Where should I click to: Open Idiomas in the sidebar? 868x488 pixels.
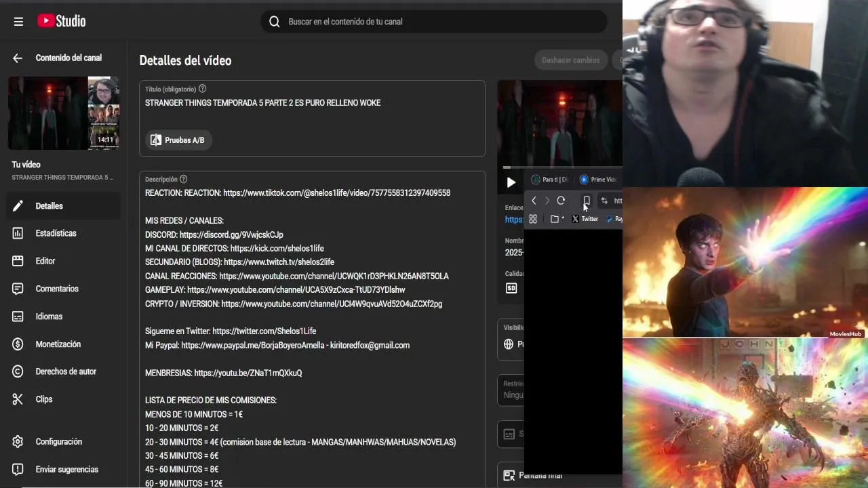[x=64, y=317]
